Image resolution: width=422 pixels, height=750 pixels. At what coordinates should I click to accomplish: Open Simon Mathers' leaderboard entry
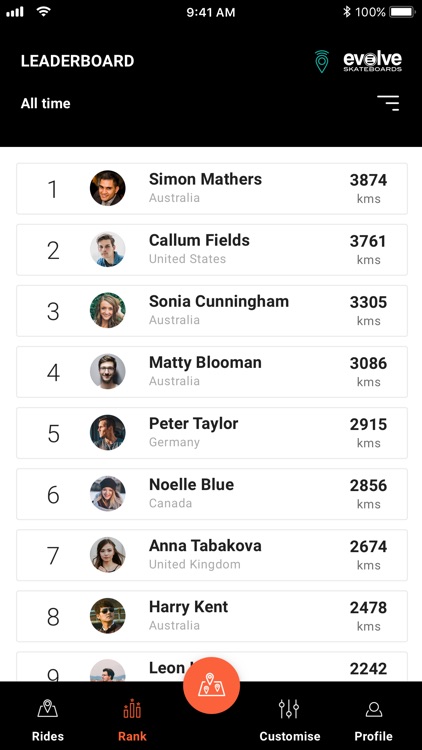tap(212, 188)
